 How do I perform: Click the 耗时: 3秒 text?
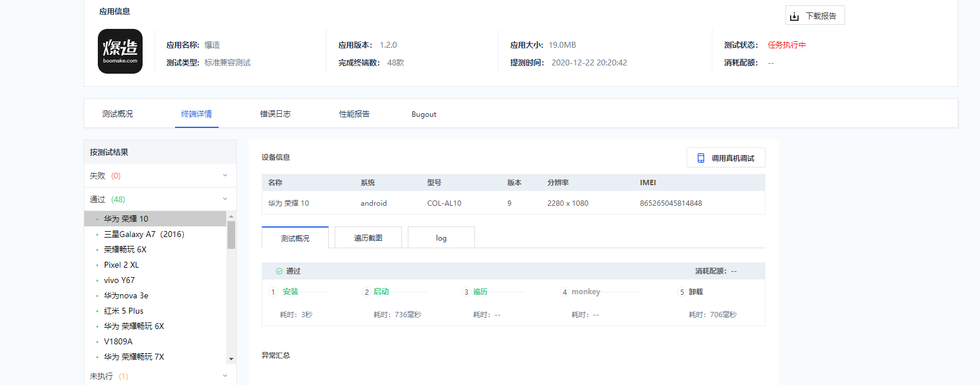tap(296, 315)
